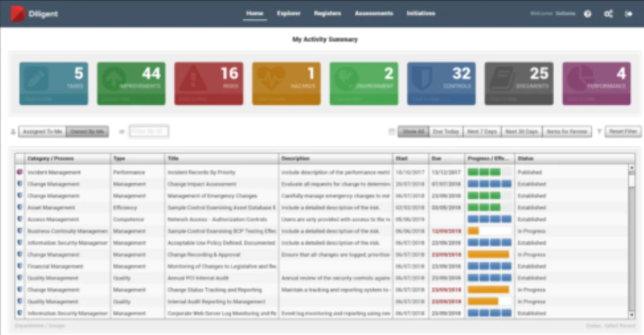Click the Reset Filter button
This screenshot has height=335, width=644.
623,132
